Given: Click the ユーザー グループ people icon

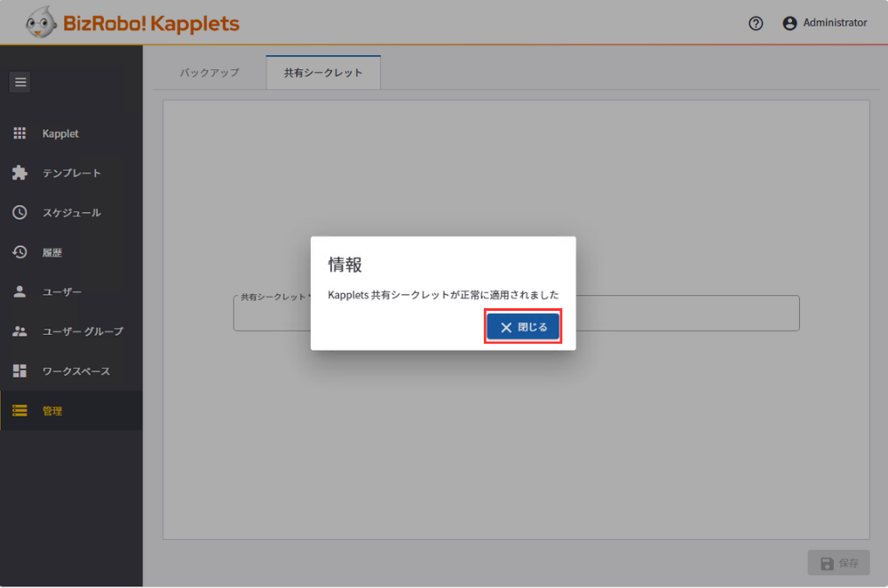Looking at the screenshot, I should pos(20,331).
